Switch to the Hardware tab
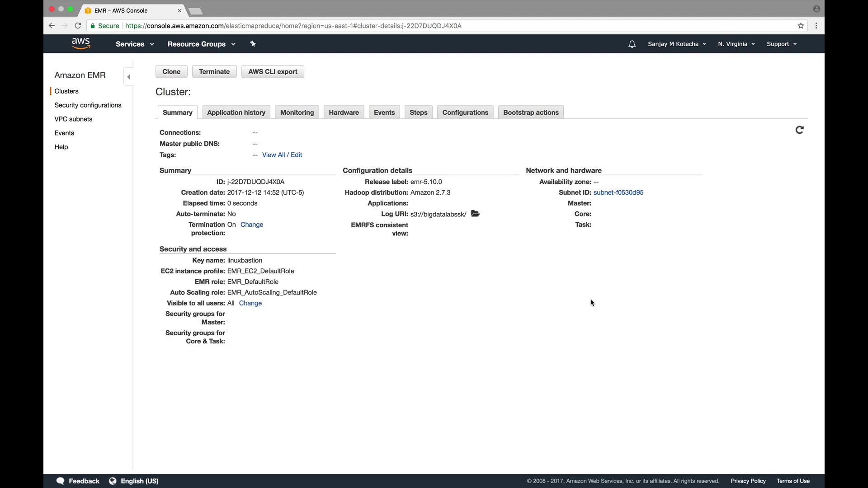 click(x=344, y=113)
